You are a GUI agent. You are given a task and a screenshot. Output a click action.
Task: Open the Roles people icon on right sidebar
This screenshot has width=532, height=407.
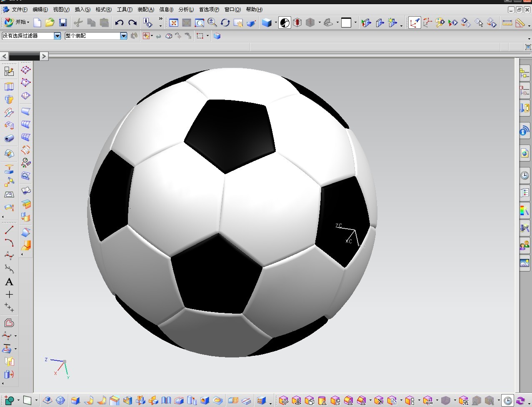point(525,246)
